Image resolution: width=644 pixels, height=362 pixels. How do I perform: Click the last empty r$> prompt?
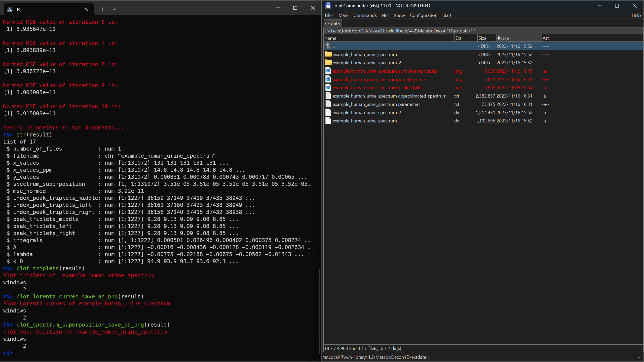click(x=8, y=353)
